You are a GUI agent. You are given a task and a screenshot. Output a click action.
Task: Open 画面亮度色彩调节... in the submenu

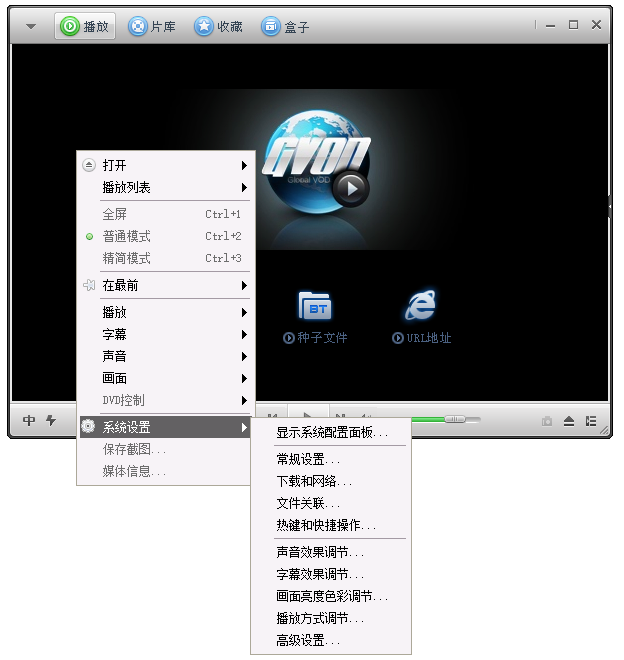[x=331, y=596]
